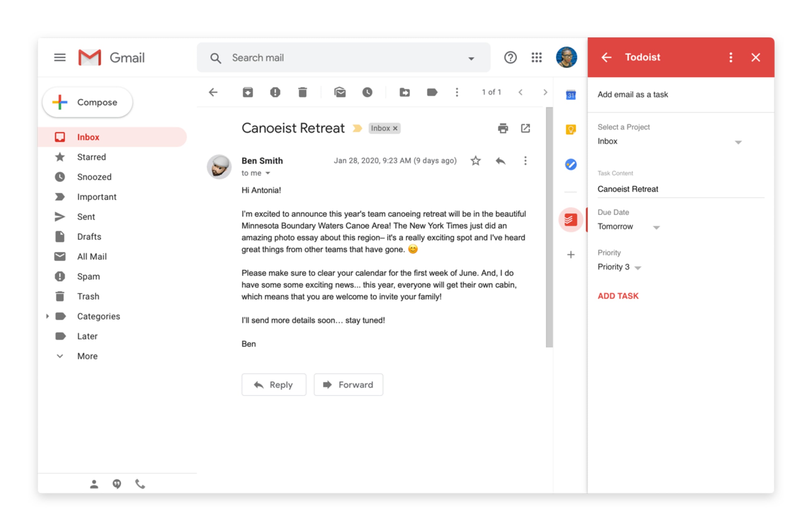Click the ADD TASK button in Todoist
This screenshot has height=531, width=812.
point(618,296)
